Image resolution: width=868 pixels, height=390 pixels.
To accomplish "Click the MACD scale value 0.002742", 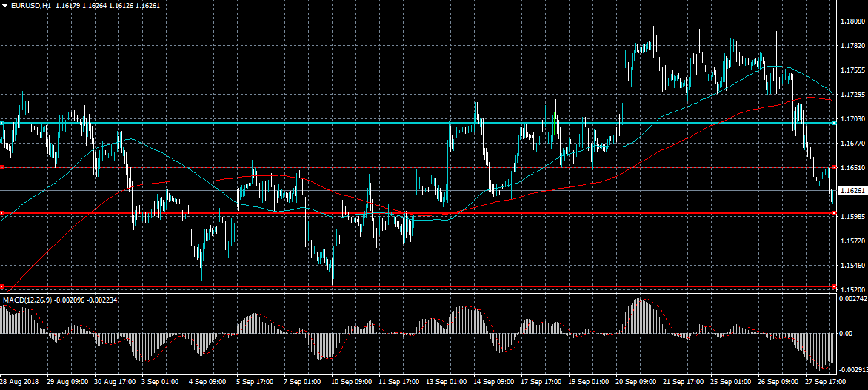I will point(853,298).
